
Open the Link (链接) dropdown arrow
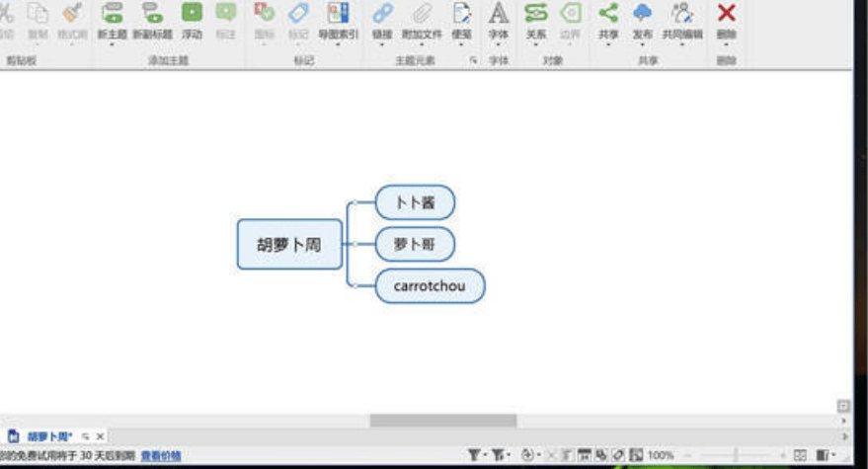(x=382, y=44)
